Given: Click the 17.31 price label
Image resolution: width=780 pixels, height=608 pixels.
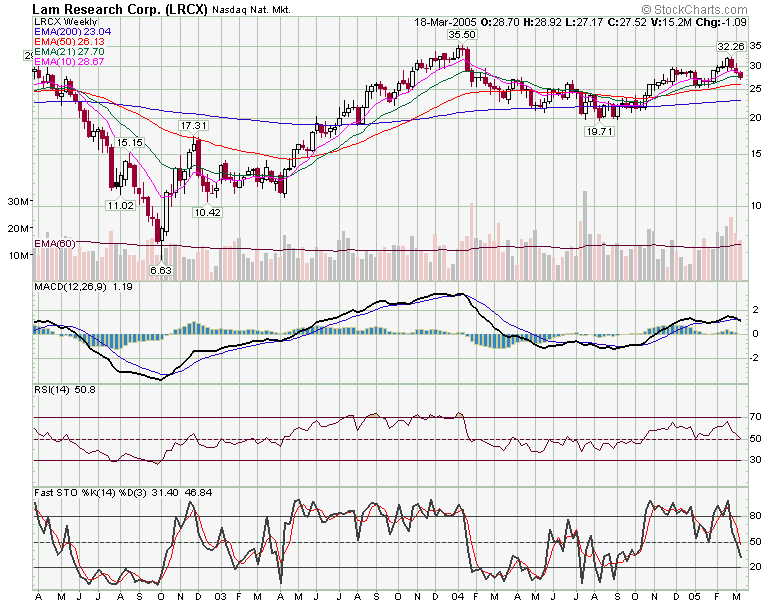Looking at the screenshot, I should (x=194, y=126).
